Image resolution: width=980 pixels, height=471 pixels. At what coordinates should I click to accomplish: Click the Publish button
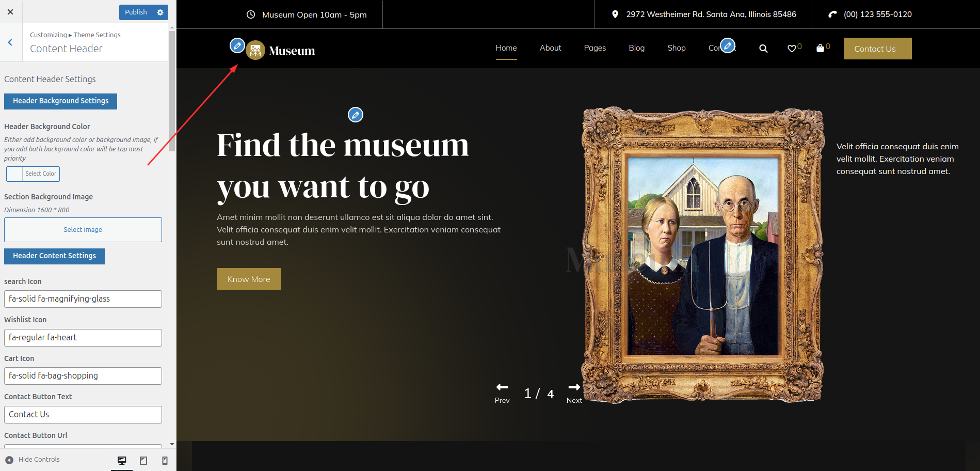(136, 12)
